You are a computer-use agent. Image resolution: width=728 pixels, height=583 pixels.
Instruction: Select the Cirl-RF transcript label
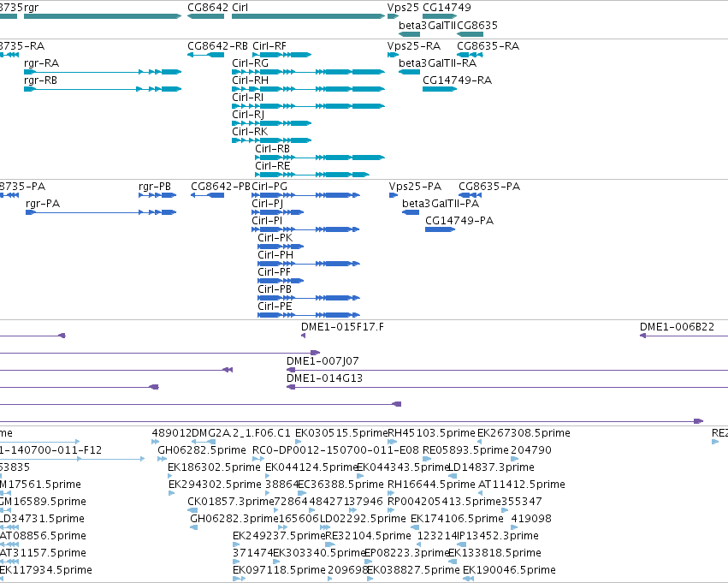click(x=269, y=46)
